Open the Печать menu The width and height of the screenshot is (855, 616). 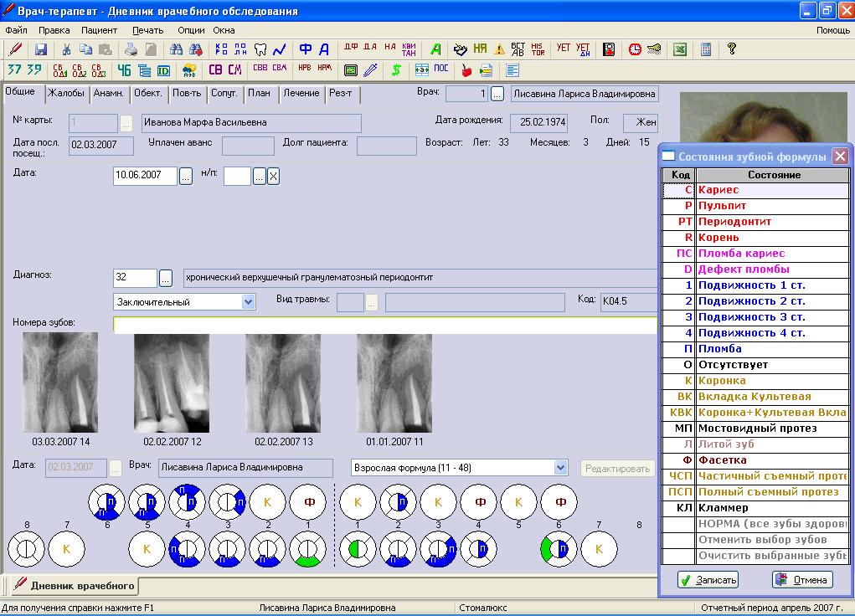pos(147,30)
